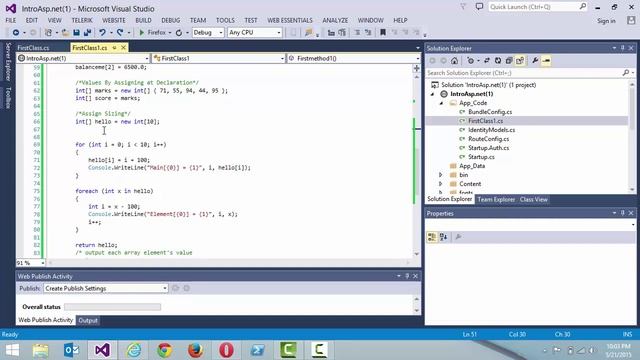This screenshot has width=640, height=360.
Task: Redo the last undone edit
Action: click(x=120, y=32)
